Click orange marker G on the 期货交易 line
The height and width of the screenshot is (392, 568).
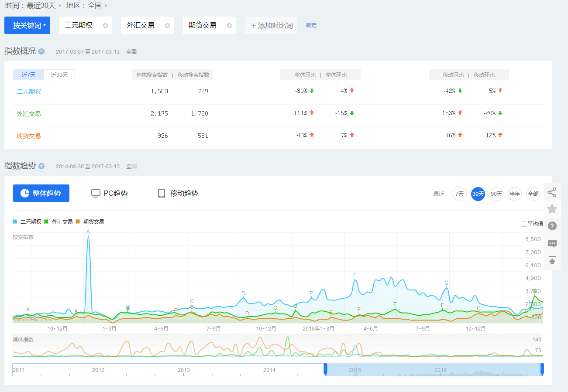pyautogui.click(x=479, y=309)
